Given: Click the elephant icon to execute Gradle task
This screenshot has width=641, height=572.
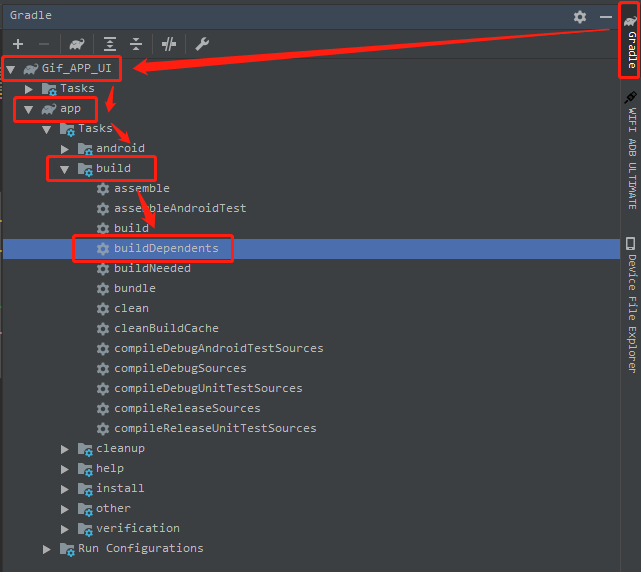Looking at the screenshot, I should pos(77,44).
